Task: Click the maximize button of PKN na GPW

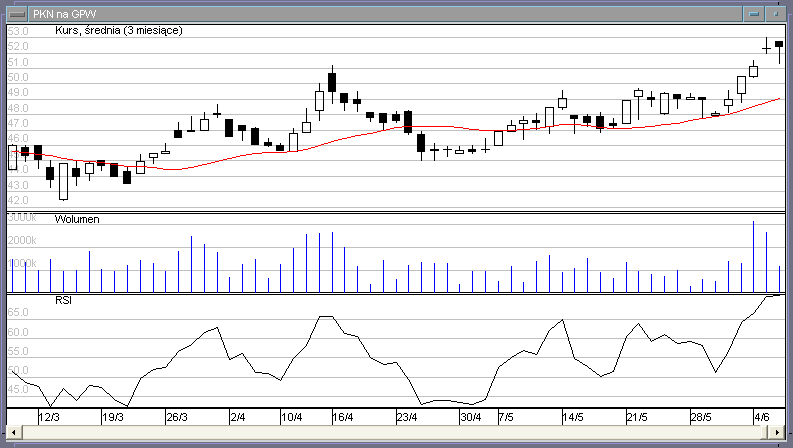Action: pyautogui.click(x=776, y=14)
